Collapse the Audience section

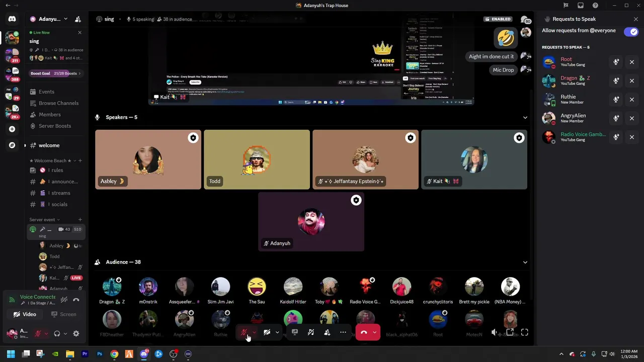click(x=525, y=262)
